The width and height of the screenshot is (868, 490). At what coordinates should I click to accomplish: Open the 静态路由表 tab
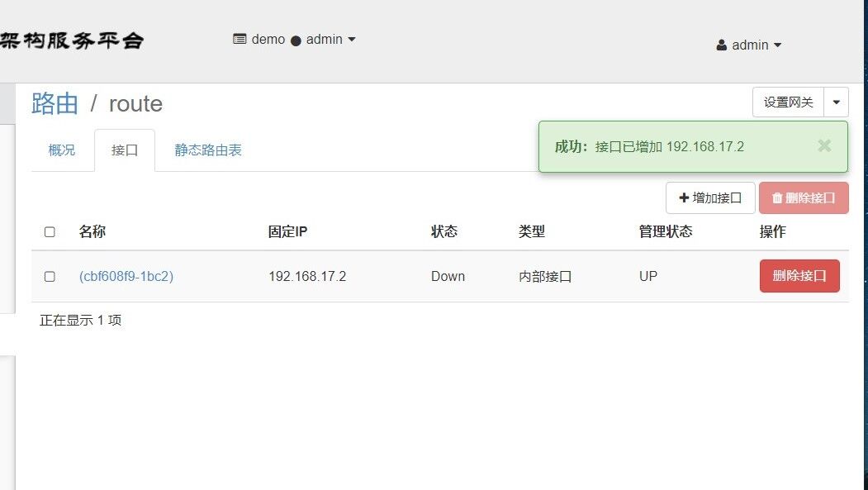tap(208, 150)
